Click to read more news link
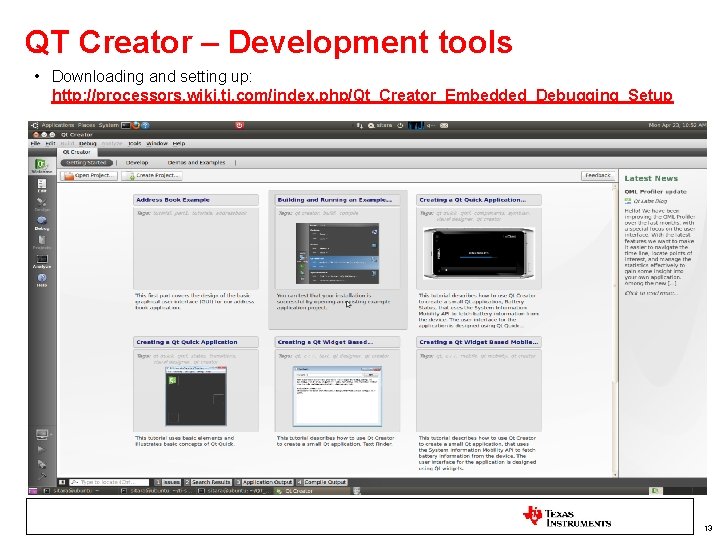The width and height of the screenshot is (720, 540). [x=651, y=293]
